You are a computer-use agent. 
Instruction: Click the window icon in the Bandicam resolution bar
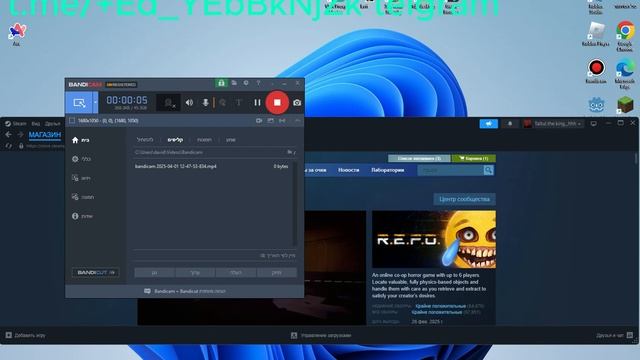click(271, 121)
